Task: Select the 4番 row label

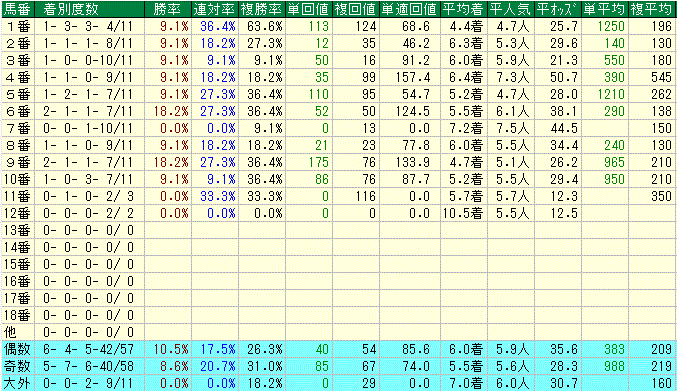Action: (18, 77)
